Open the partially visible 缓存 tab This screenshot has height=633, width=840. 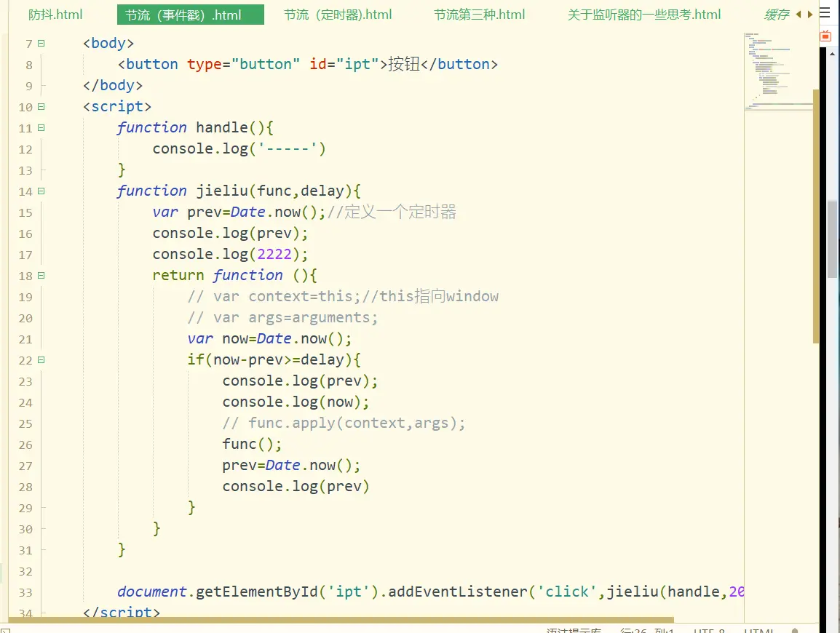pyautogui.click(x=777, y=15)
